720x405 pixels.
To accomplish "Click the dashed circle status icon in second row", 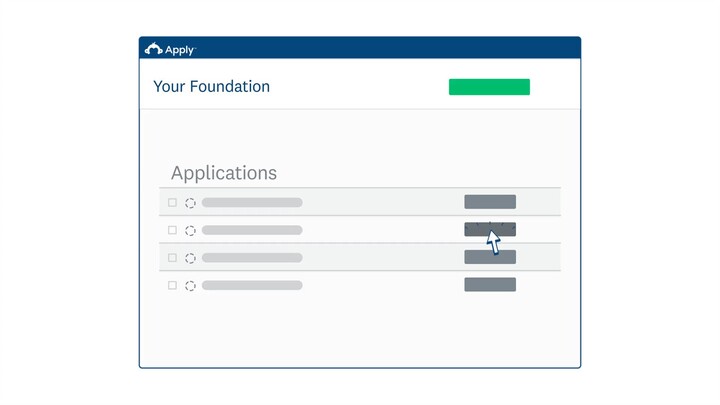I will (x=190, y=230).
